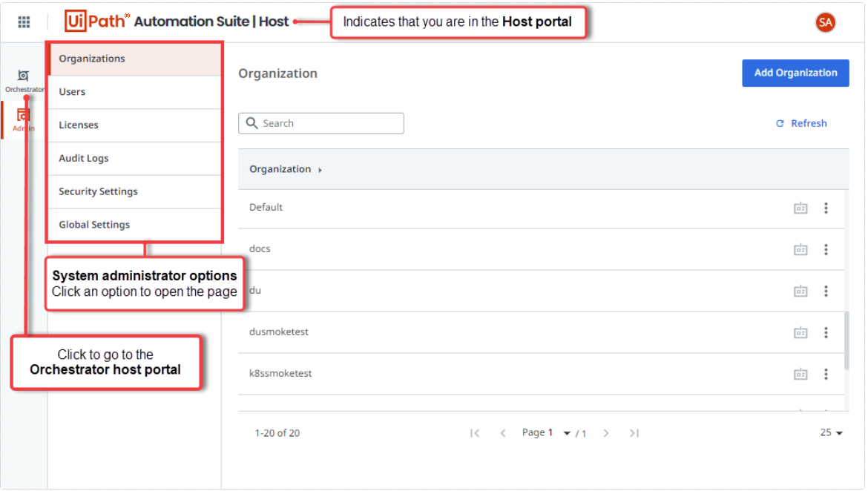This screenshot has width=868, height=491.
Task: Jump to last page with the skip-forward icon
Action: pyautogui.click(x=634, y=432)
